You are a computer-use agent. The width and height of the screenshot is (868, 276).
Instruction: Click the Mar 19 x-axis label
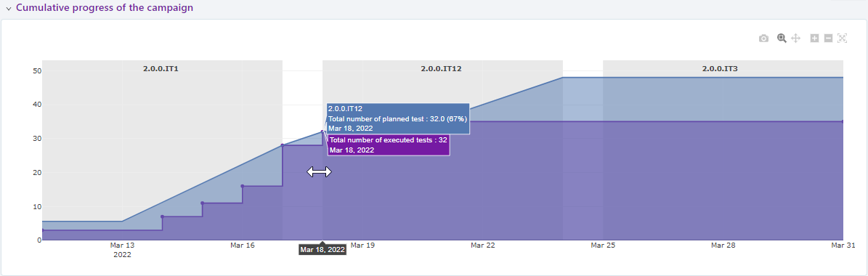(363, 245)
